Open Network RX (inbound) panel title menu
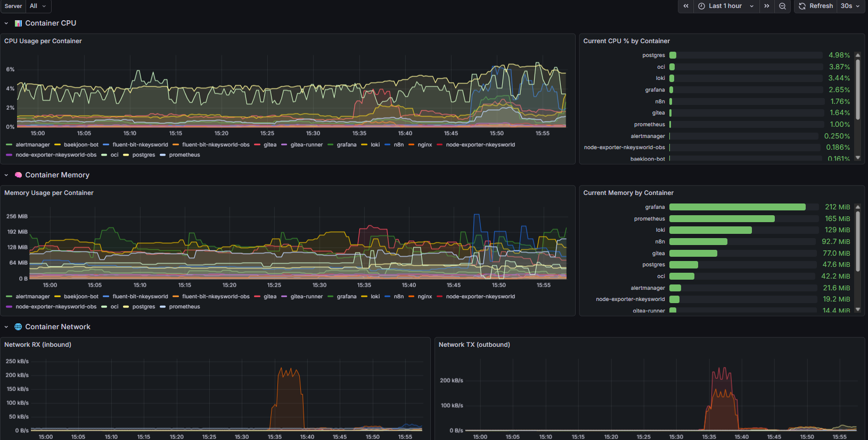This screenshot has width=868, height=440. (38, 345)
